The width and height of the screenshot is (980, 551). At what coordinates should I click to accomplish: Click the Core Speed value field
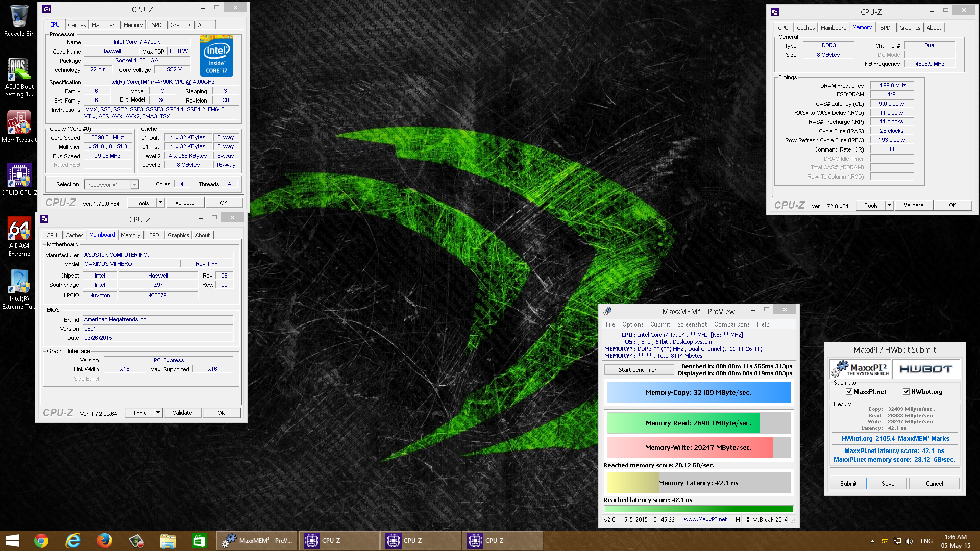click(x=108, y=138)
